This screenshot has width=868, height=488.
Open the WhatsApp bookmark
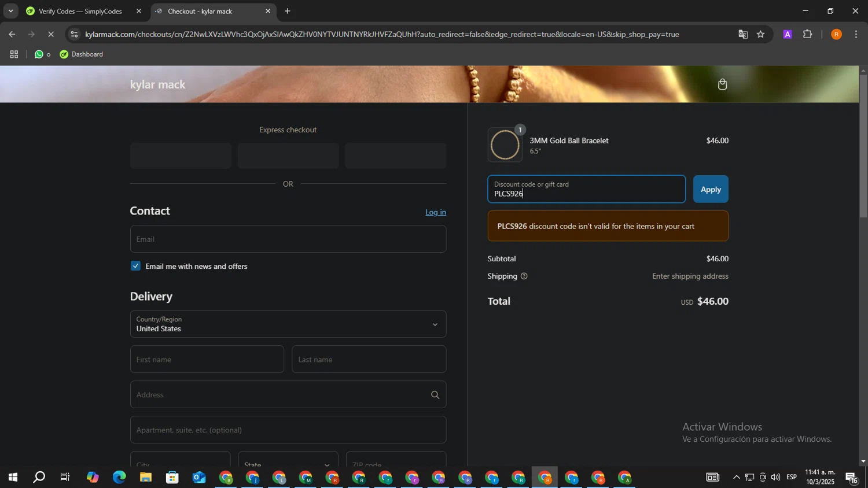[x=42, y=54]
